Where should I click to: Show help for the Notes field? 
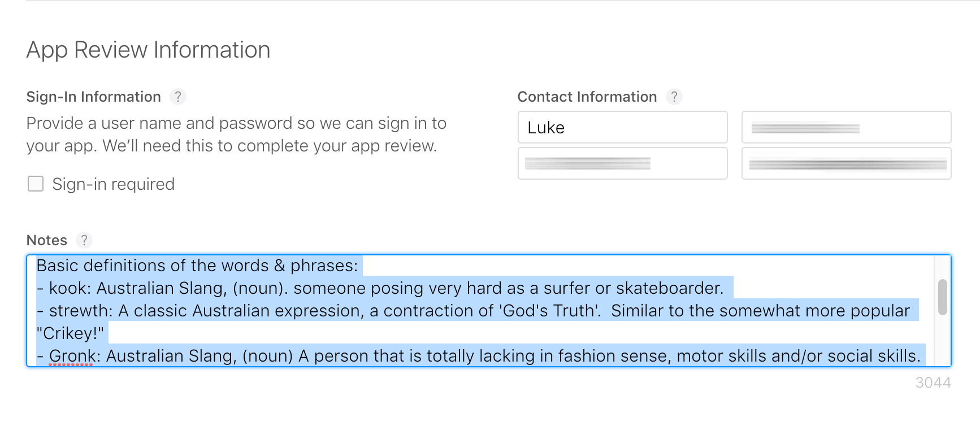pyautogui.click(x=84, y=240)
